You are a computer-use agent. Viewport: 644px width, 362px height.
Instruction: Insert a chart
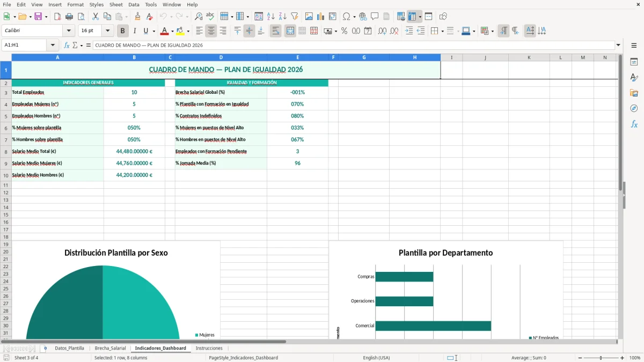point(320,17)
